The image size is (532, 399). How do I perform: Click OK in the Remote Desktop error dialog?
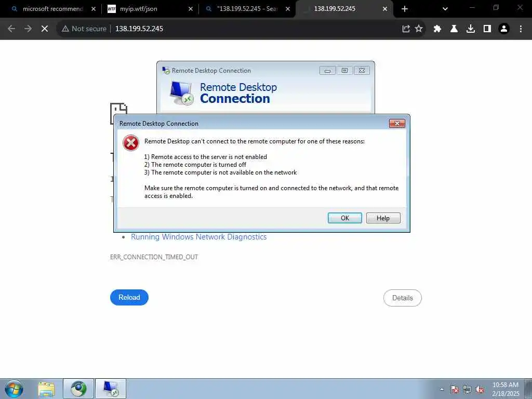click(x=345, y=218)
